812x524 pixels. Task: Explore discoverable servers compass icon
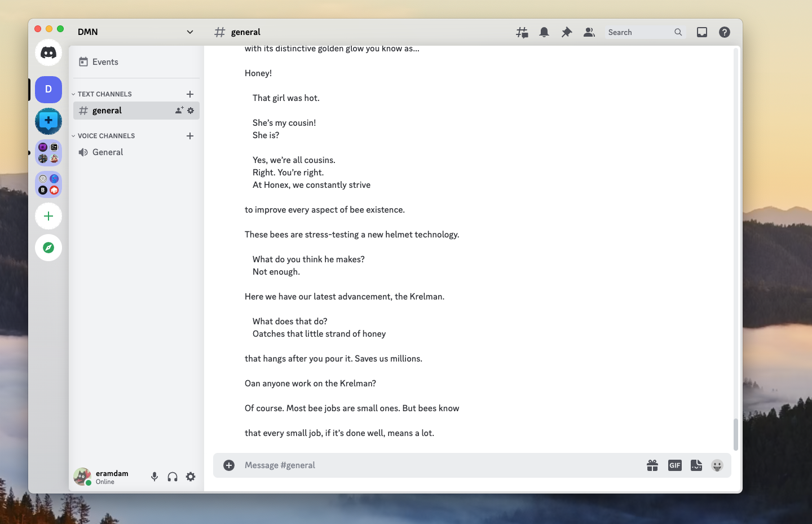pyautogui.click(x=48, y=248)
